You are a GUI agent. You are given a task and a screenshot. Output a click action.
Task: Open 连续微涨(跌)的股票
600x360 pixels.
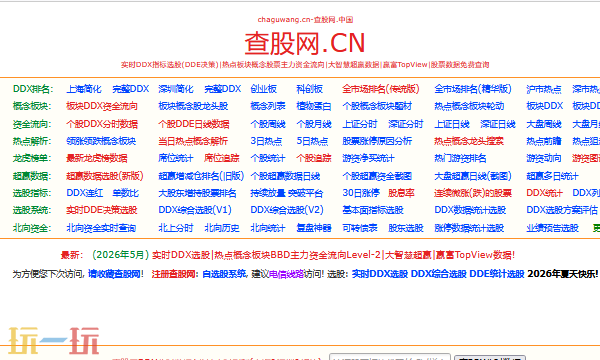pyautogui.click(x=473, y=193)
